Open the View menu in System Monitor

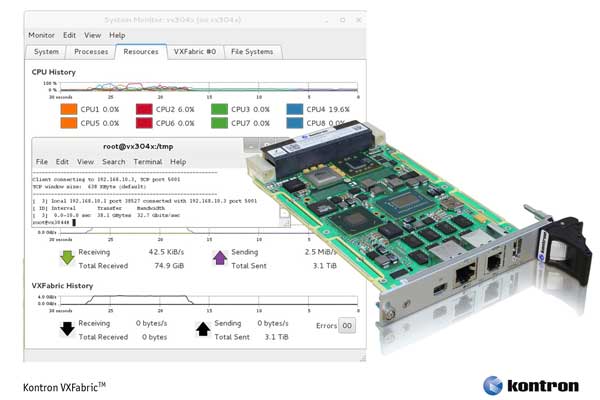(93, 35)
